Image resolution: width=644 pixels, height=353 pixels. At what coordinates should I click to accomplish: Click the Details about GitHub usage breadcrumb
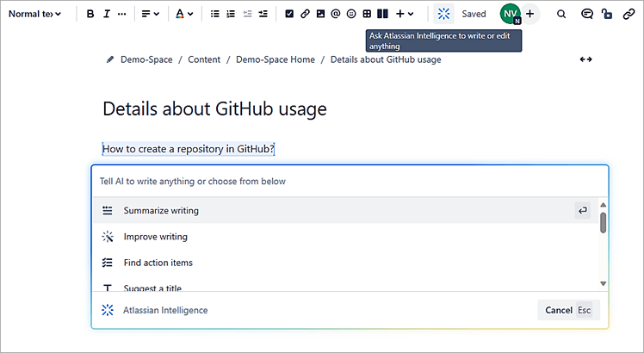(x=386, y=59)
